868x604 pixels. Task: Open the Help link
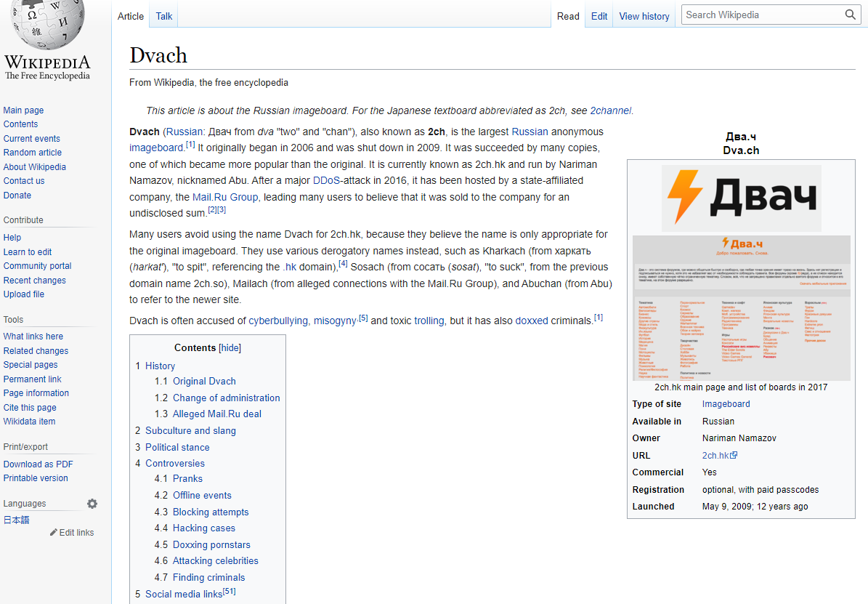pos(12,237)
